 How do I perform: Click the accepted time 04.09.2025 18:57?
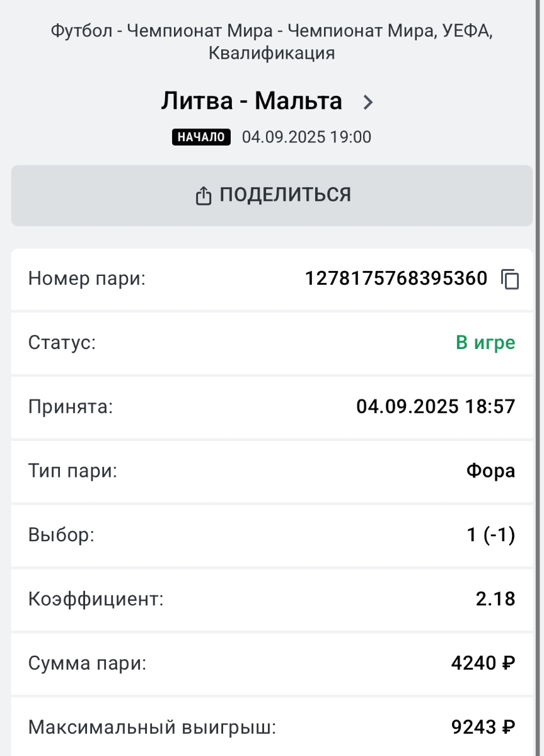[436, 406]
